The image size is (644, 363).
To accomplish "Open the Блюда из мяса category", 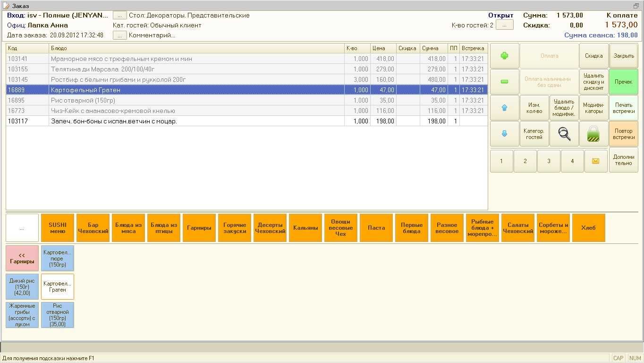I will point(128,228).
